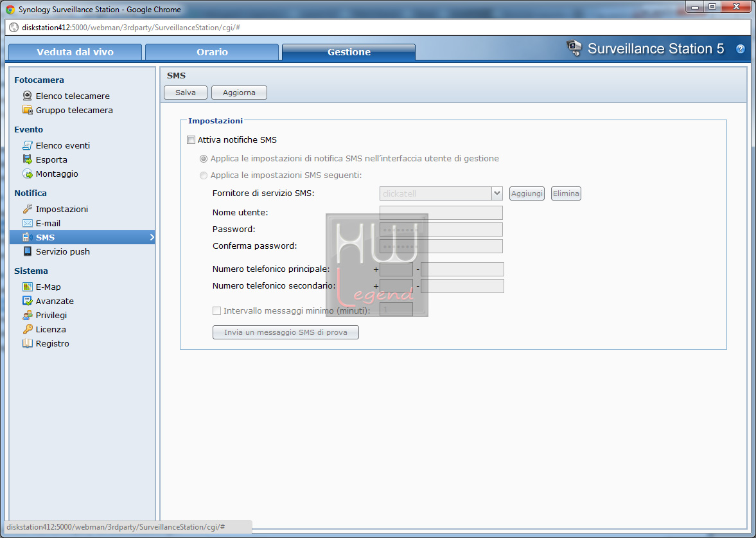Screen dimensions: 756x538
Task: Open Elenco telecamere in sidebar
Action: click(73, 96)
